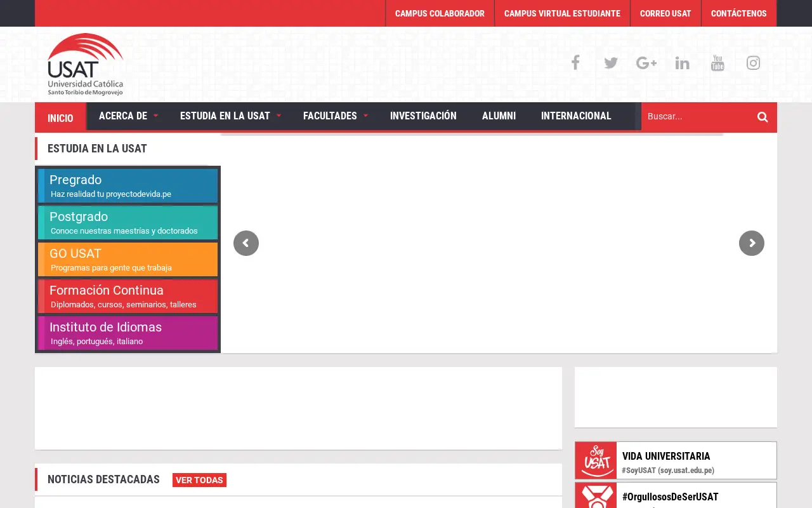Open the Contáctenos link
The height and width of the screenshot is (508, 812).
click(x=738, y=13)
